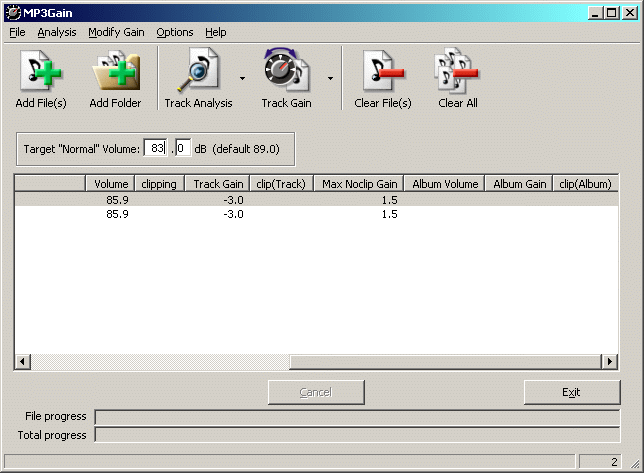
Task: Click the horizontal scrollbar thumb
Action: 445,362
